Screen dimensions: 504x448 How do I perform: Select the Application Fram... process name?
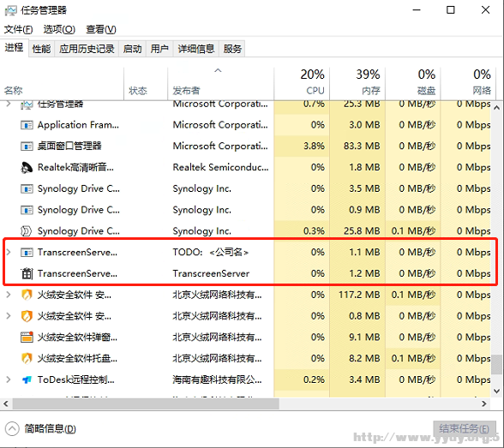pyautogui.click(x=78, y=125)
